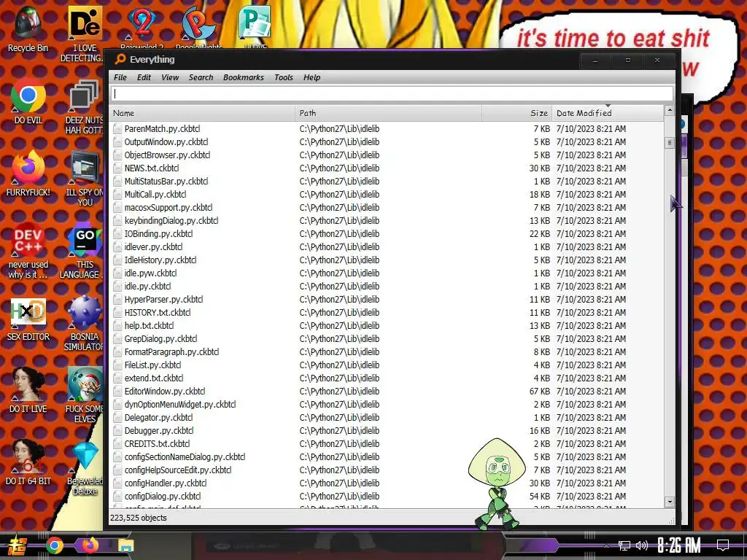
Task: Click into the Everything search box
Action: (392, 94)
